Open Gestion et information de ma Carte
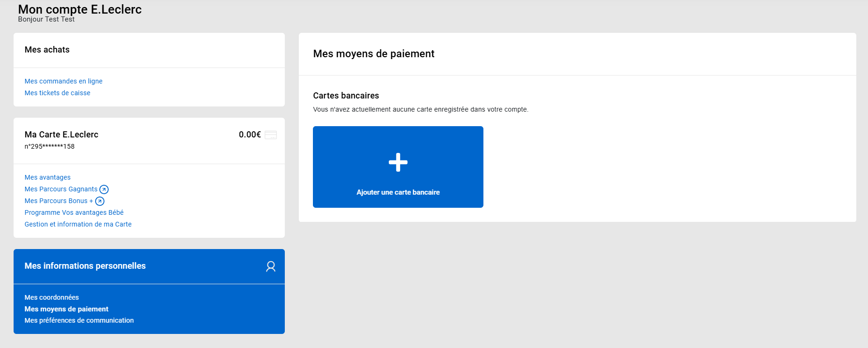This screenshot has width=868, height=348. [78, 224]
